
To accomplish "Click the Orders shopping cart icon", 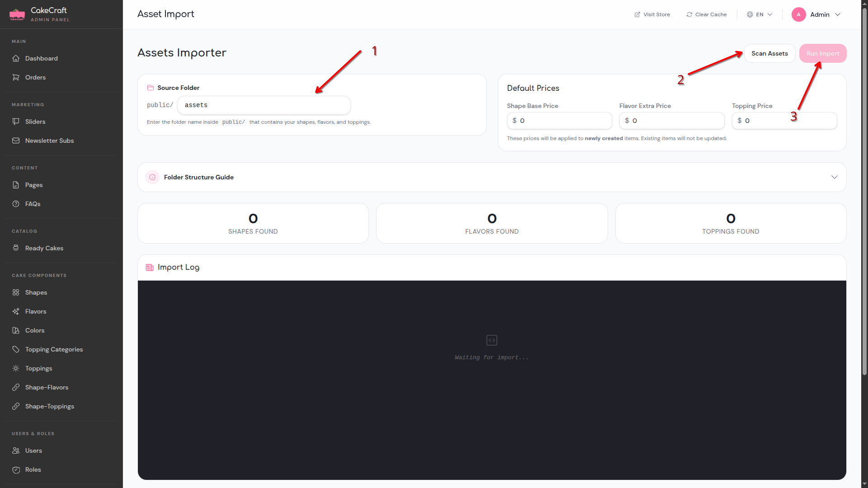I will [x=16, y=77].
